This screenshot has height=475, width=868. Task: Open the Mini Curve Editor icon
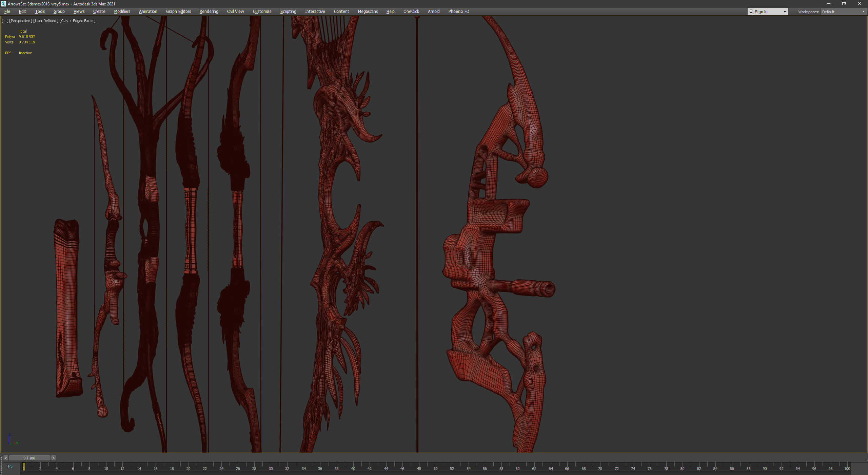pos(10,467)
